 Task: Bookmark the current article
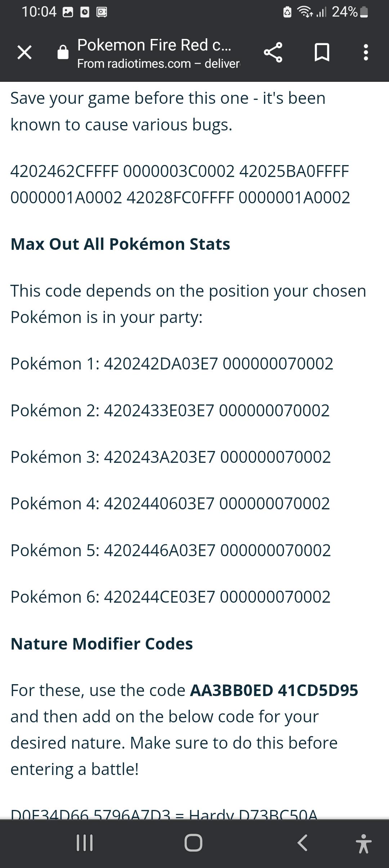click(x=322, y=53)
